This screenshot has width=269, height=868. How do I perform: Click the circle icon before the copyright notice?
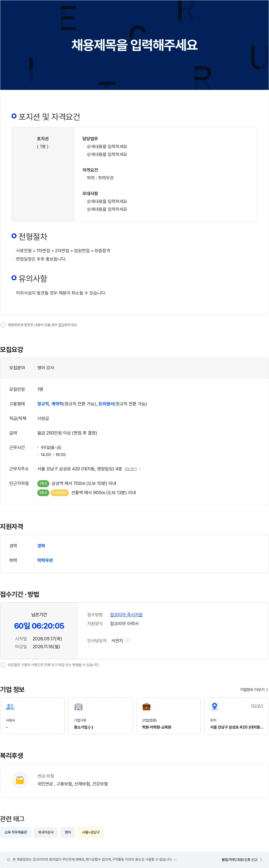click(9, 860)
